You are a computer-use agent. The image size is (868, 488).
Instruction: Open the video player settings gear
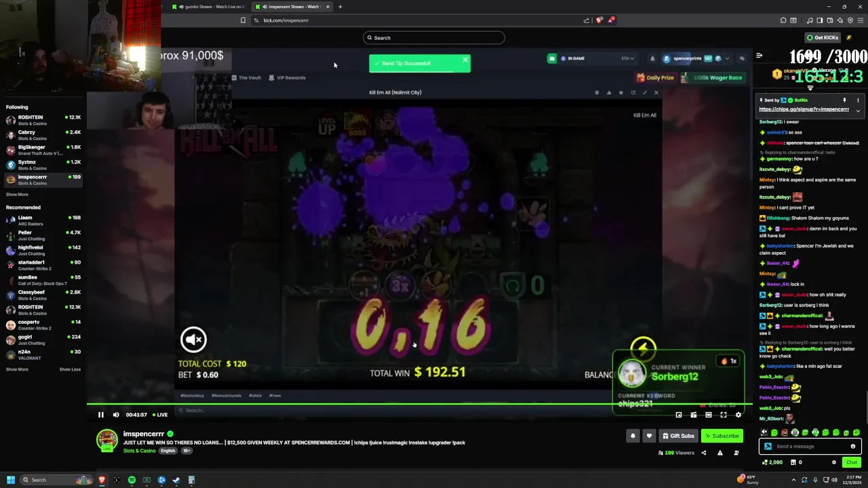pos(738,415)
